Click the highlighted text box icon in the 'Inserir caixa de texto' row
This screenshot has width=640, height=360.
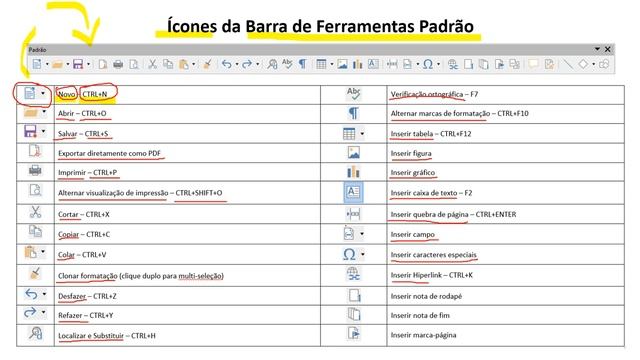pos(353,192)
